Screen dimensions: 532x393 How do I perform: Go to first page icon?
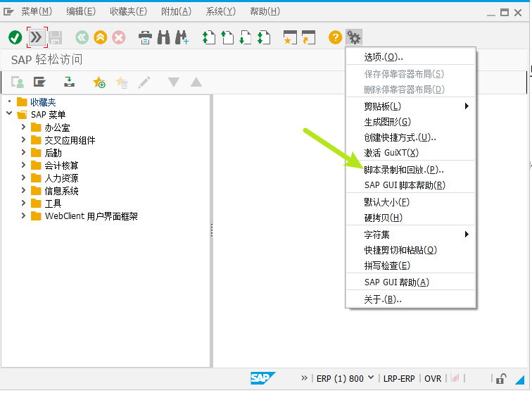coord(209,37)
